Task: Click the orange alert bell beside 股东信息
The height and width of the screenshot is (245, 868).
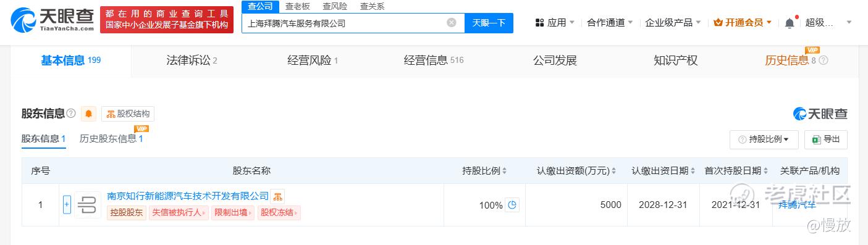Action: coord(89,114)
